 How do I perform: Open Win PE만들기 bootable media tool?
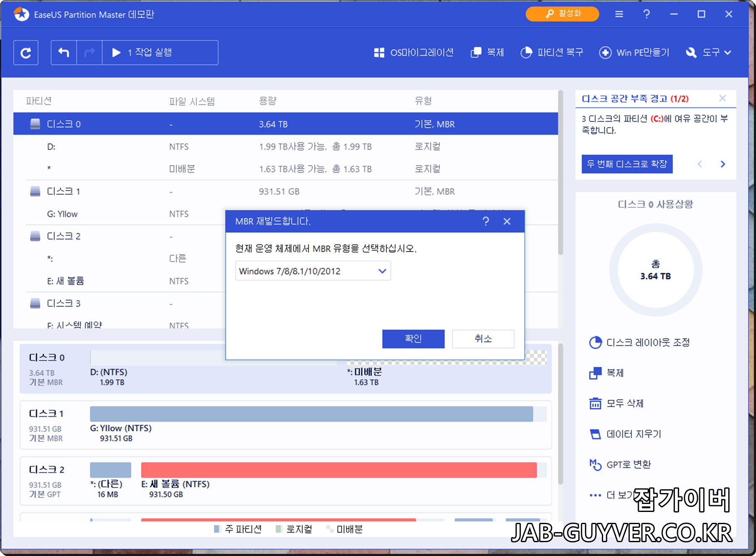tap(634, 52)
